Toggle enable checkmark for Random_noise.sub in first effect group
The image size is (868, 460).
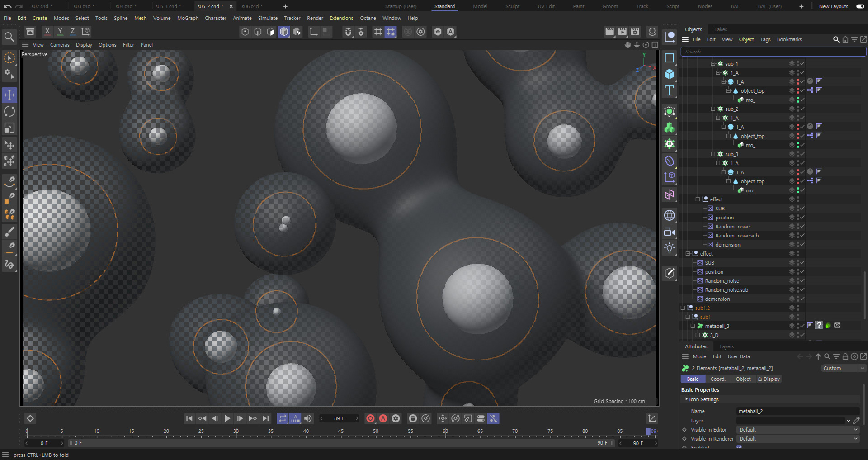coord(802,236)
